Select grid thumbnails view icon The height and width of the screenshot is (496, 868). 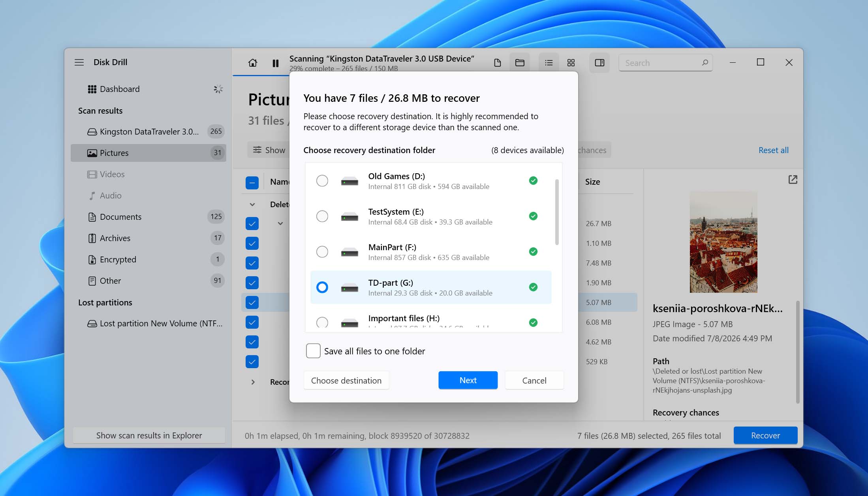pos(571,63)
